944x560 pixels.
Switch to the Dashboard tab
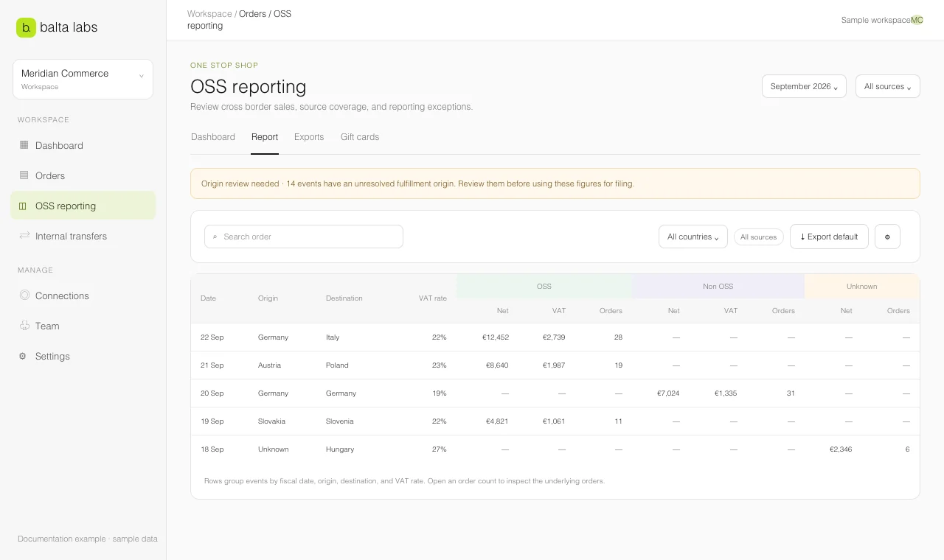(213, 137)
